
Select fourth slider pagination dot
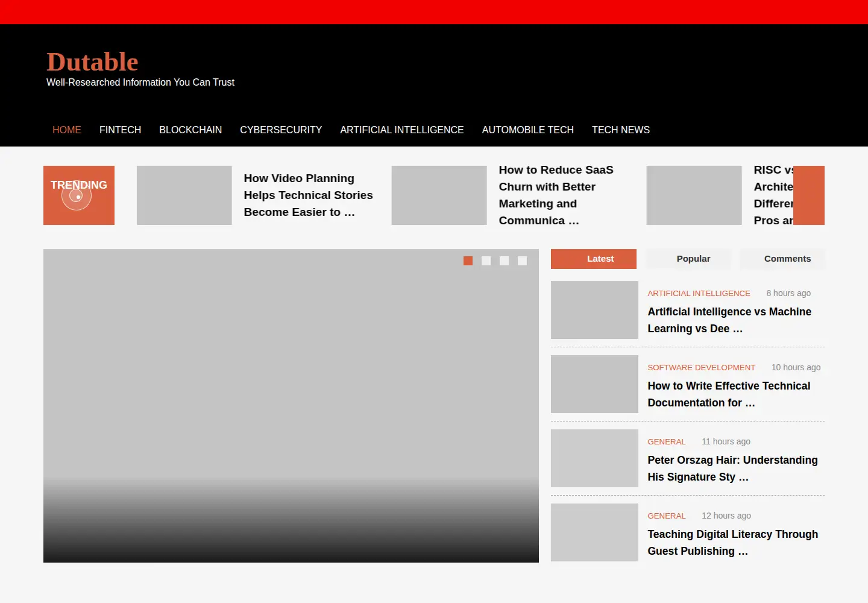(x=522, y=260)
